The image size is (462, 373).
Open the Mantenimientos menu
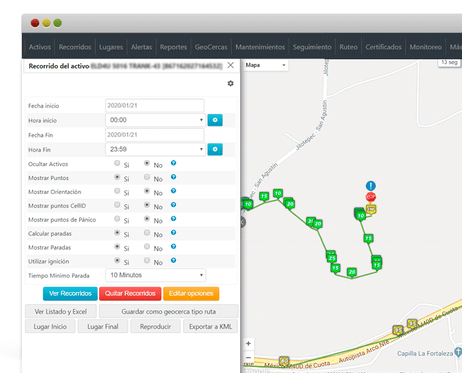[x=260, y=47]
